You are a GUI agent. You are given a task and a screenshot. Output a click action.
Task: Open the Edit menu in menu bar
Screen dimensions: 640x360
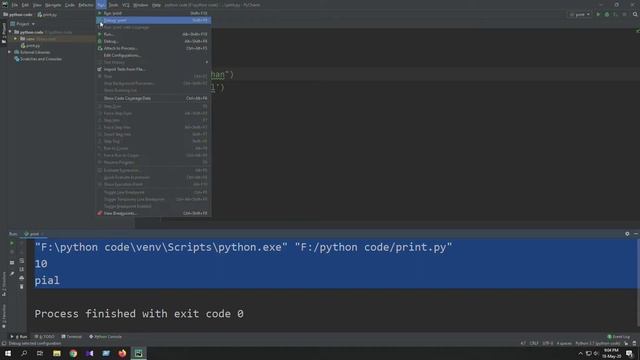pyautogui.click(x=25, y=5)
